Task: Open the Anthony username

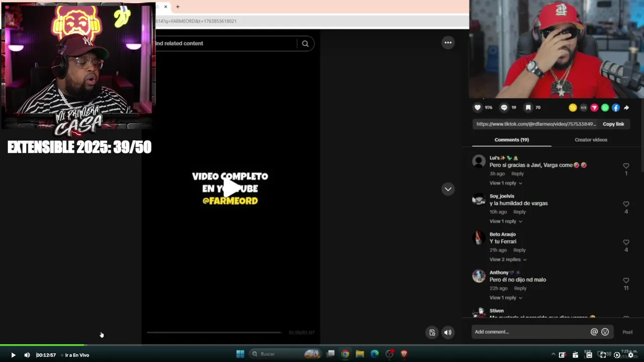Action: [x=499, y=273]
